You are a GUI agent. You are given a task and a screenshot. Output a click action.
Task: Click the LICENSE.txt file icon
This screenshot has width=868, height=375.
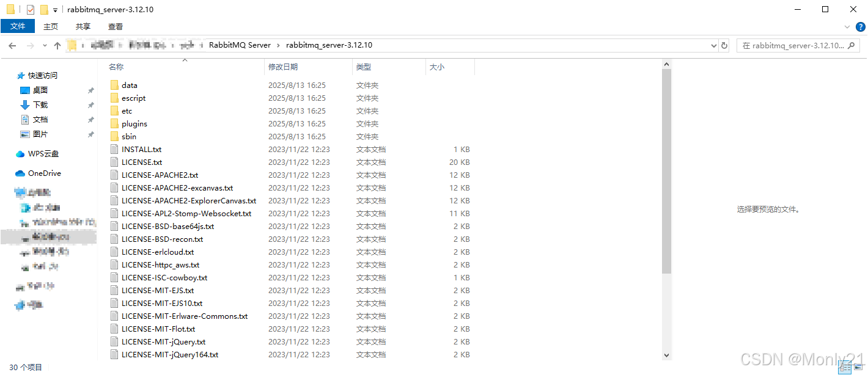(114, 162)
